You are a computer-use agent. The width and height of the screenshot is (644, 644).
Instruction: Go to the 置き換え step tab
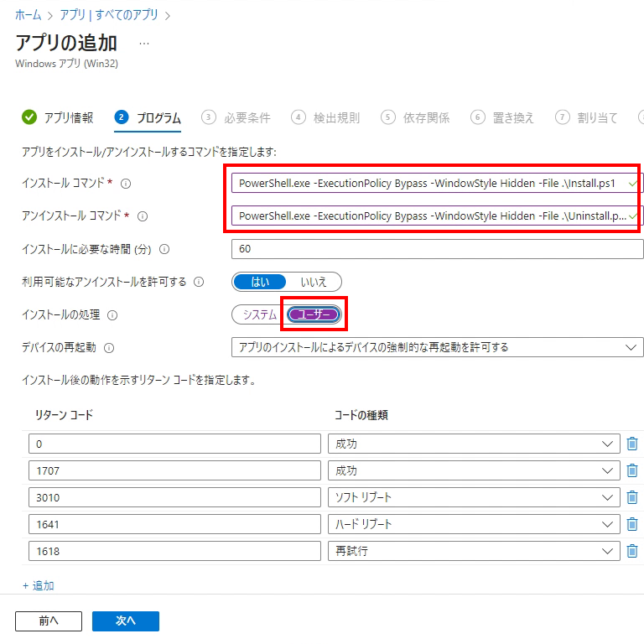tap(502, 118)
